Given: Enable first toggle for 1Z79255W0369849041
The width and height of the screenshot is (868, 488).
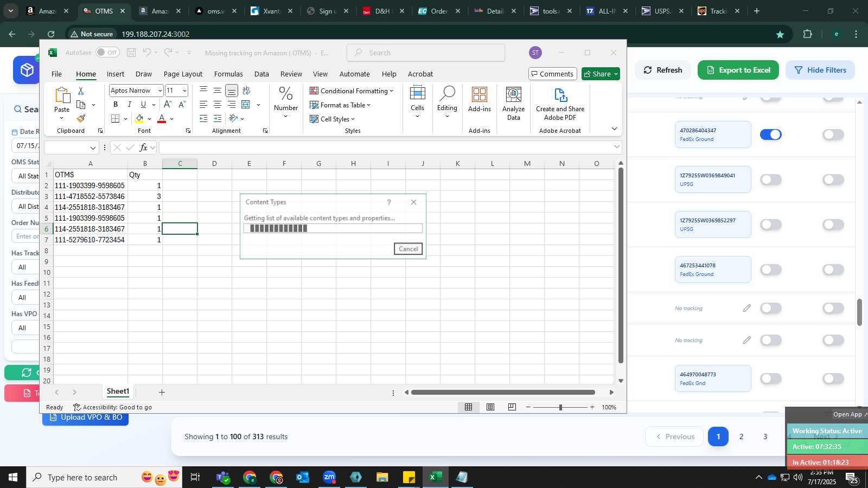Looking at the screenshot, I should coord(771,179).
